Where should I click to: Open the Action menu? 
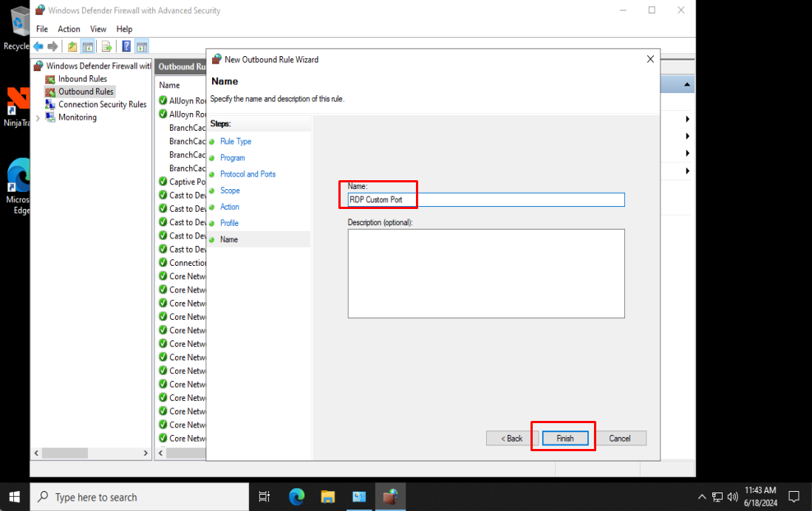[x=69, y=29]
